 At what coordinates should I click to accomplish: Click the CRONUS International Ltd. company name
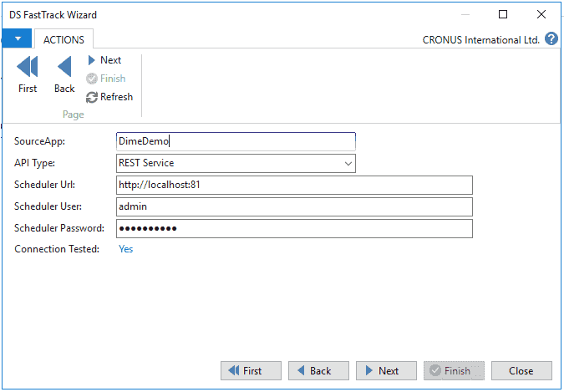coord(481,39)
